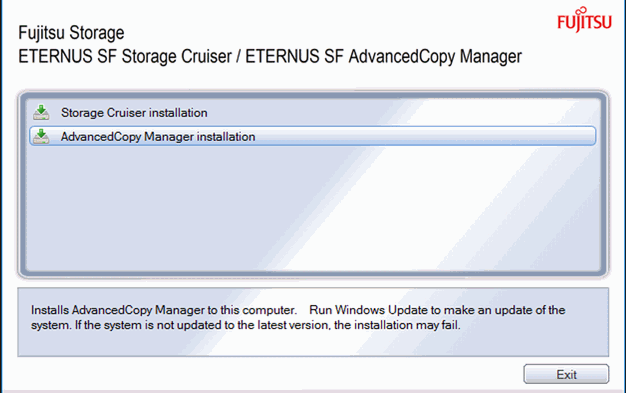The height and width of the screenshot is (393, 626).
Task: Select Storage Cruiser installation entry text
Action: coord(134,113)
